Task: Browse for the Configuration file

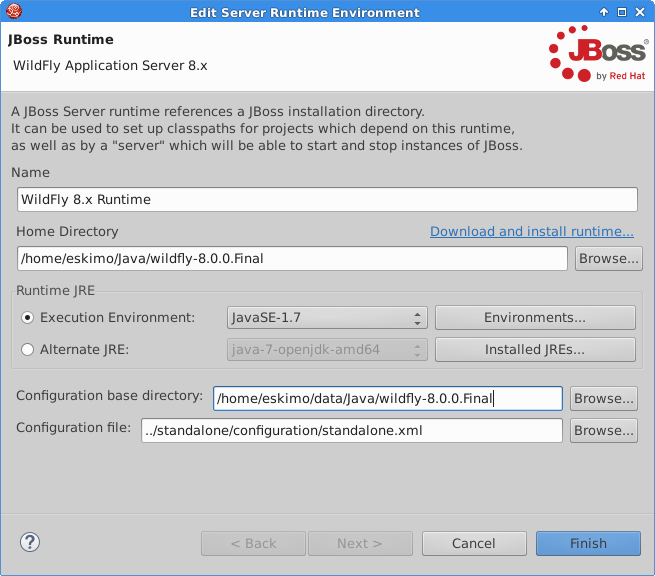Action: [604, 430]
